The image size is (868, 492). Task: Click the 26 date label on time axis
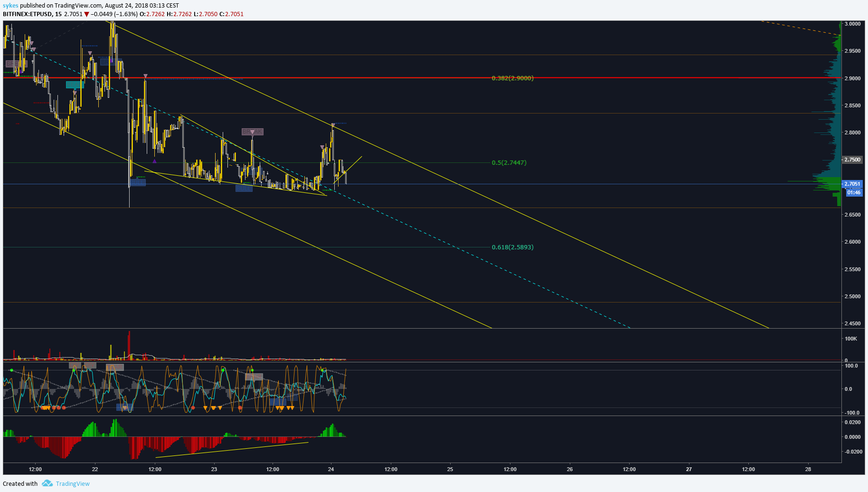pos(570,469)
